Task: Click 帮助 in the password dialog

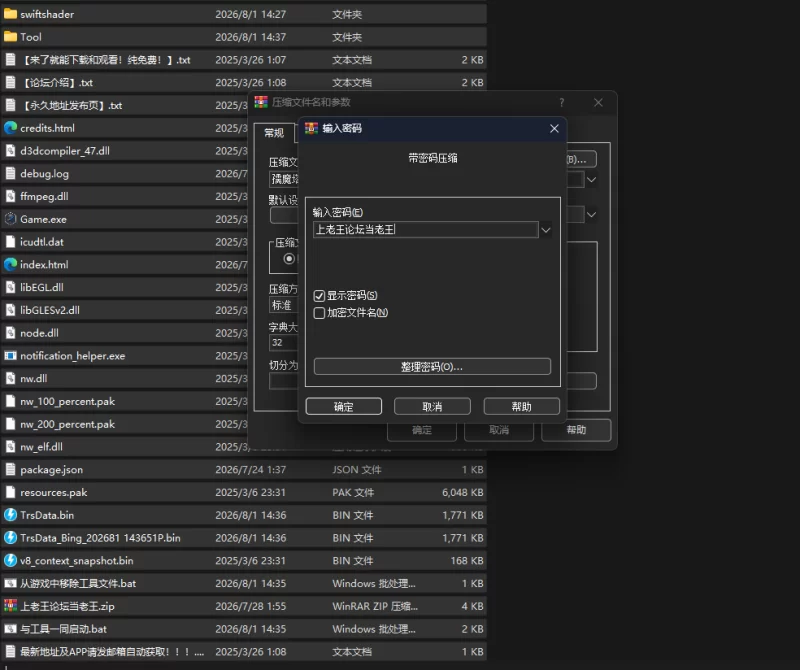Action: click(x=521, y=407)
